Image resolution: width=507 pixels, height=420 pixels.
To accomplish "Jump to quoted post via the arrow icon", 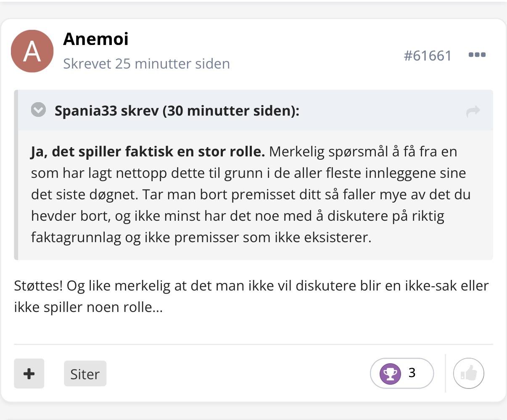I will (473, 111).
